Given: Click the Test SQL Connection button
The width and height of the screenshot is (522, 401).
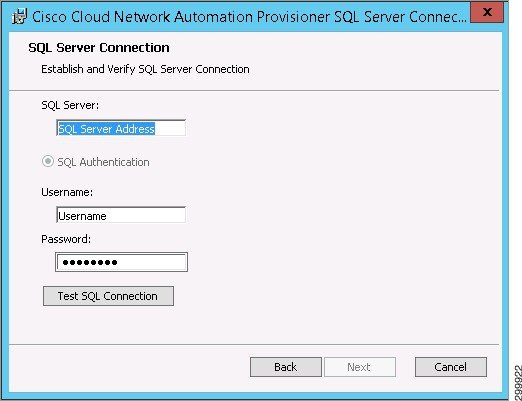Looking at the screenshot, I should coord(108,296).
